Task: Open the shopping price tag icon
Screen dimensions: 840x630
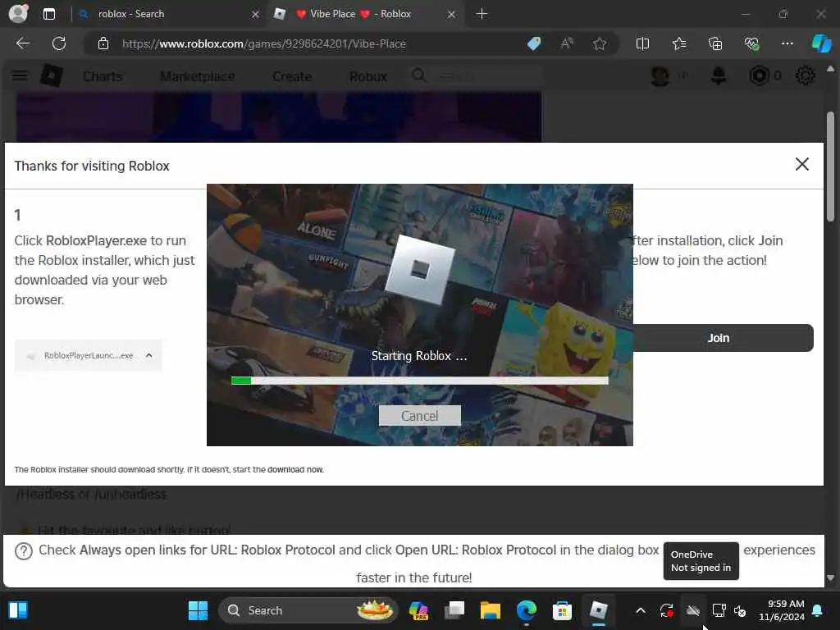Action: click(x=533, y=43)
